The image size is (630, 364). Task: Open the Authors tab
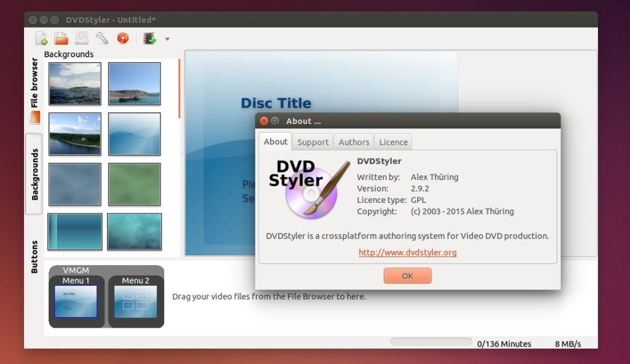pos(354,142)
